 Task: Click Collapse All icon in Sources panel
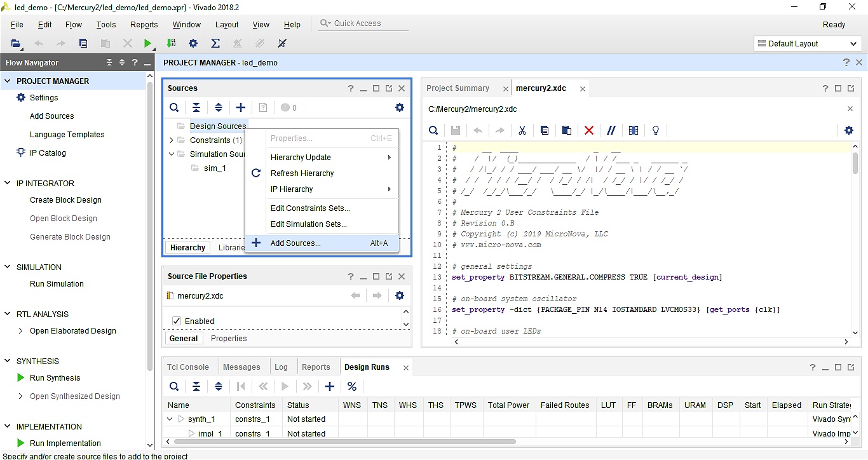pyautogui.click(x=196, y=107)
